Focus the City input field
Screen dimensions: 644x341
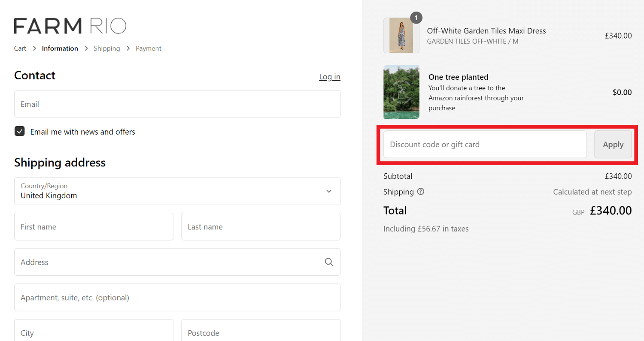pos(94,330)
